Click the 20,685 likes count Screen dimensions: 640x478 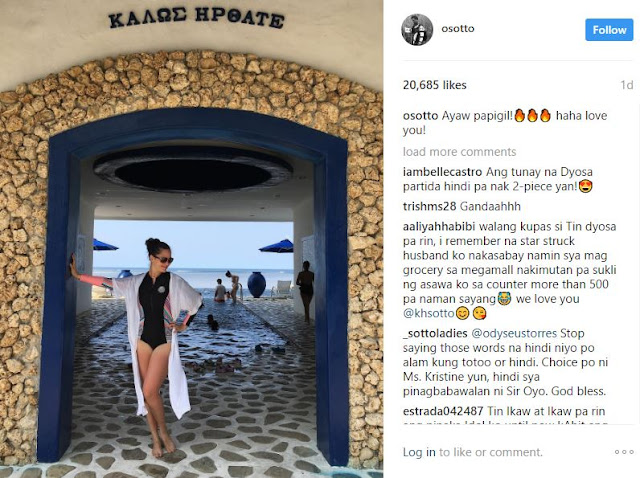pyautogui.click(x=434, y=85)
